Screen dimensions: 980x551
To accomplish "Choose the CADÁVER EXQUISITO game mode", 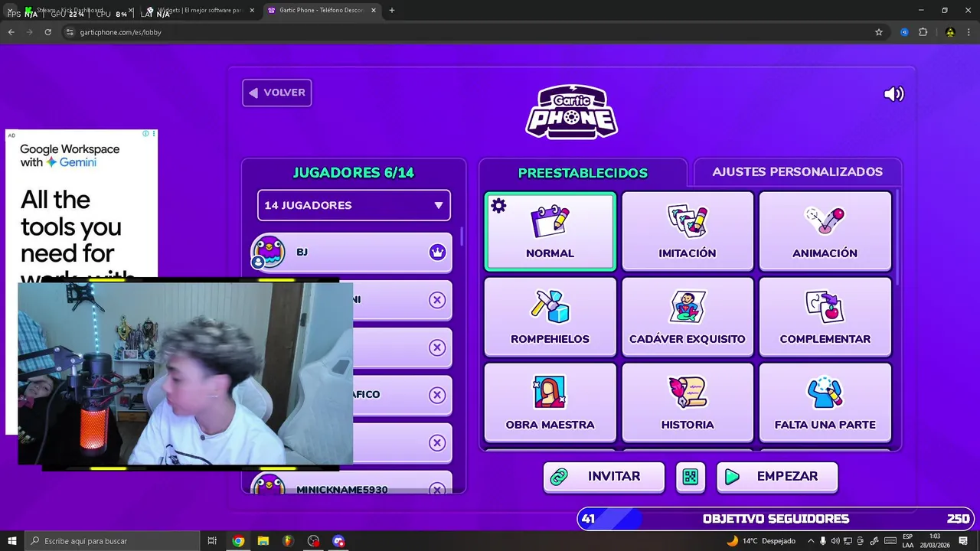I will (688, 317).
